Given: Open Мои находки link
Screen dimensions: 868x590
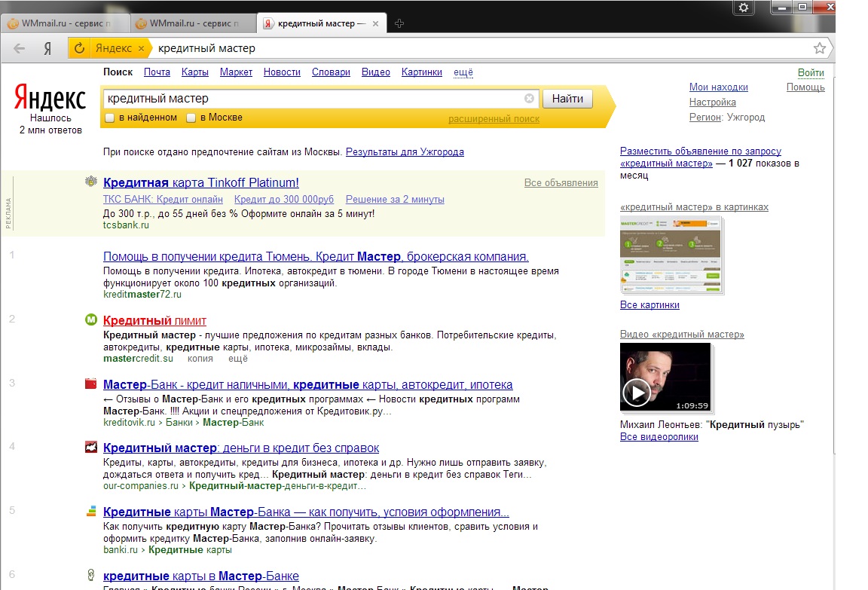Looking at the screenshot, I should (719, 87).
